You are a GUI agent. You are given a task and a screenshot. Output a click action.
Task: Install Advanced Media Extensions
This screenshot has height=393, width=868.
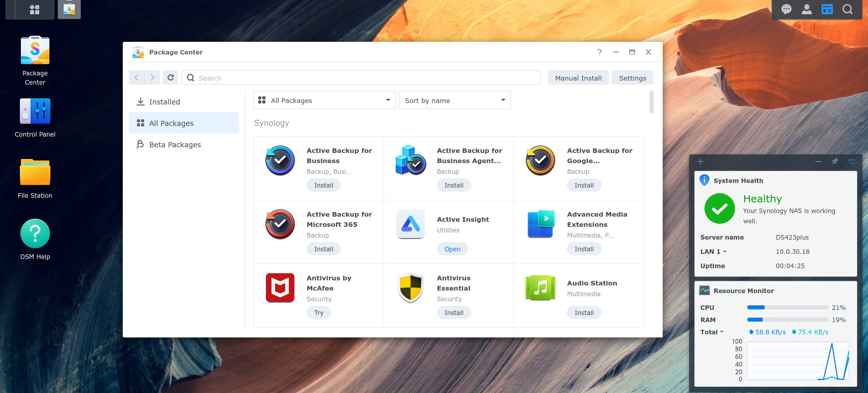point(584,249)
